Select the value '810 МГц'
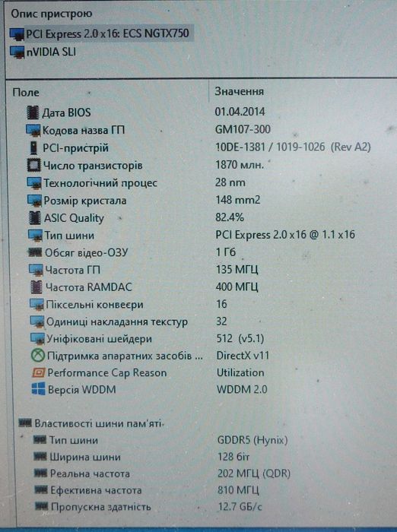This screenshot has width=397, height=532. (x=238, y=490)
